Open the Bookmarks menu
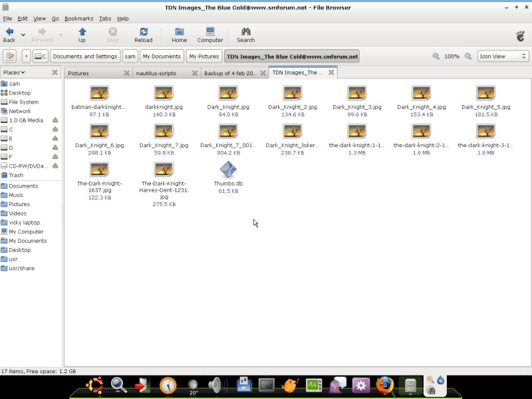 (x=78, y=19)
